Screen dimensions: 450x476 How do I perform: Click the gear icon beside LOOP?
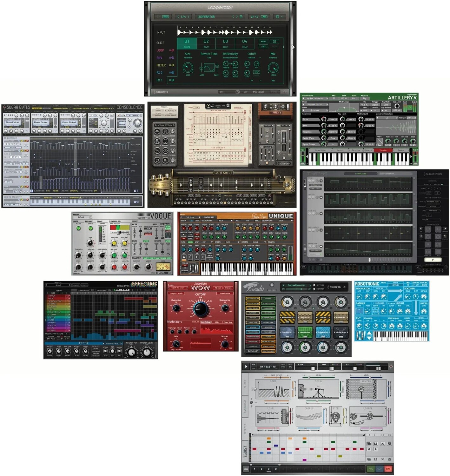pyautogui.click(x=173, y=50)
